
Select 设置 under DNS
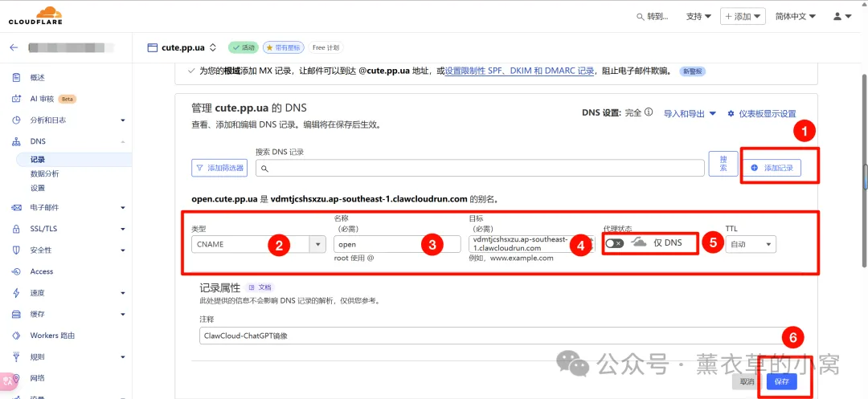[x=38, y=188]
